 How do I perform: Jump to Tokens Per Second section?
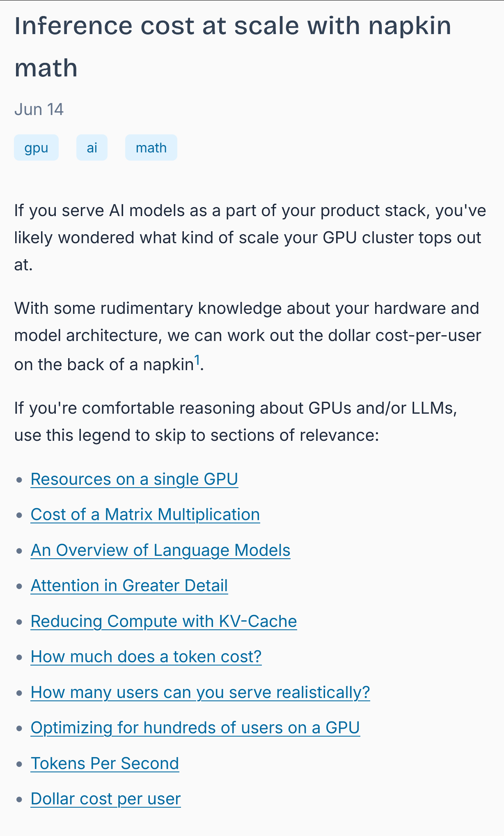[105, 764]
